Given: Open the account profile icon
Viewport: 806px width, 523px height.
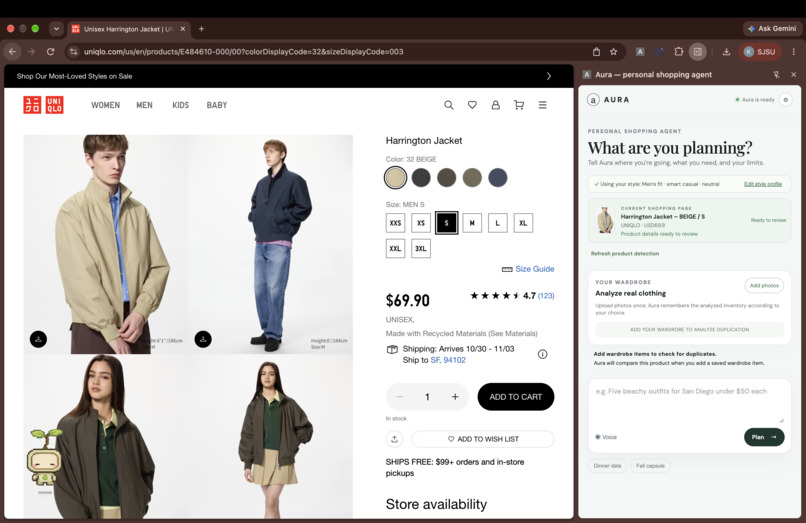Looking at the screenshot, I should pyautogui.click(x=496, y=105).
